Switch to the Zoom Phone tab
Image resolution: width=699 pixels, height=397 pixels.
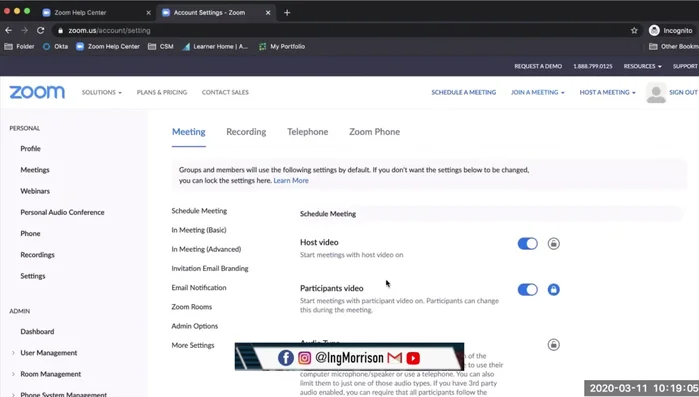coord(374,132)
